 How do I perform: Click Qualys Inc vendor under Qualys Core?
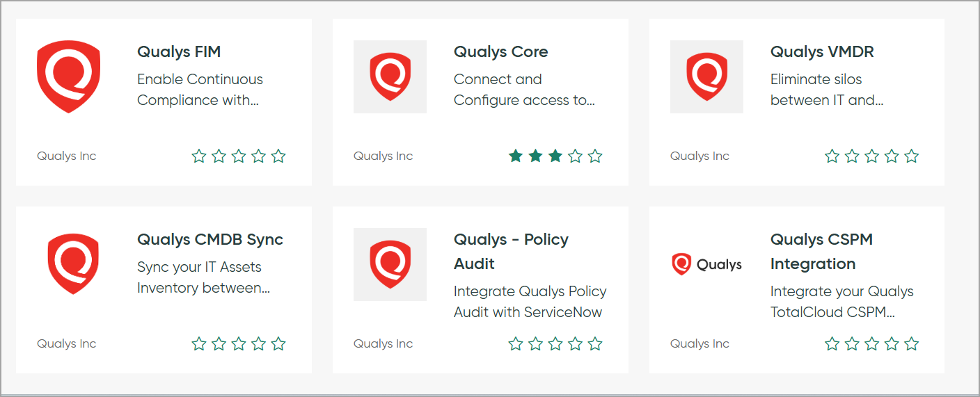383,156
